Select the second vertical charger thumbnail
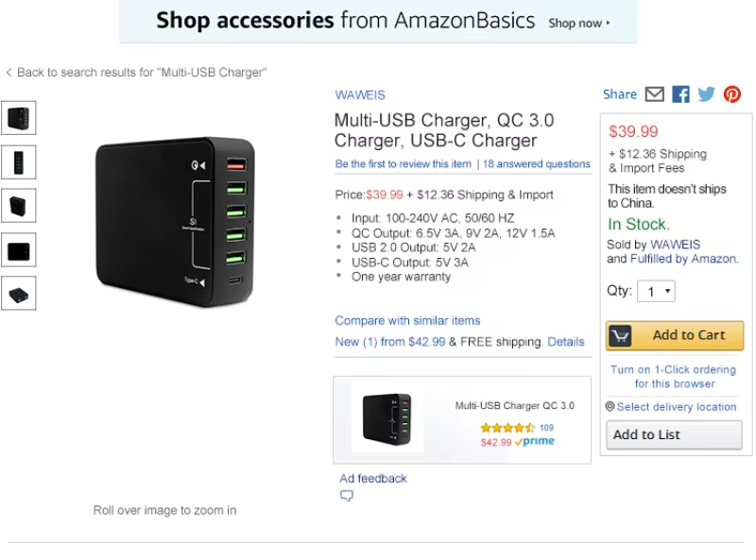756x560 pixels. coord(18,161)
